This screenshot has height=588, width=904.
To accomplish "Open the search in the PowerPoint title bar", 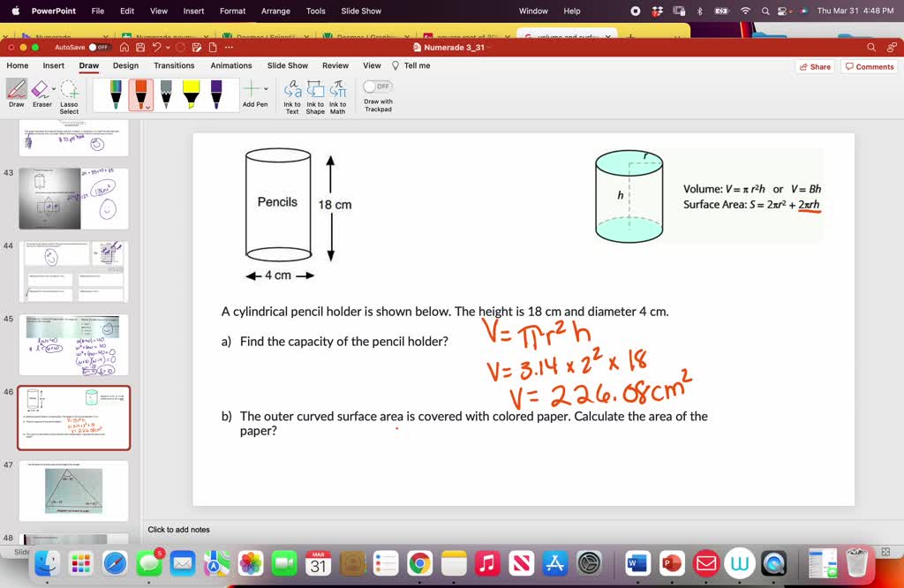I will (870, 48).
